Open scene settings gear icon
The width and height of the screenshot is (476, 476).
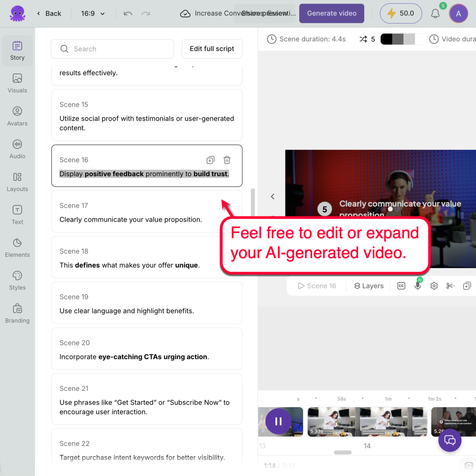434,286
